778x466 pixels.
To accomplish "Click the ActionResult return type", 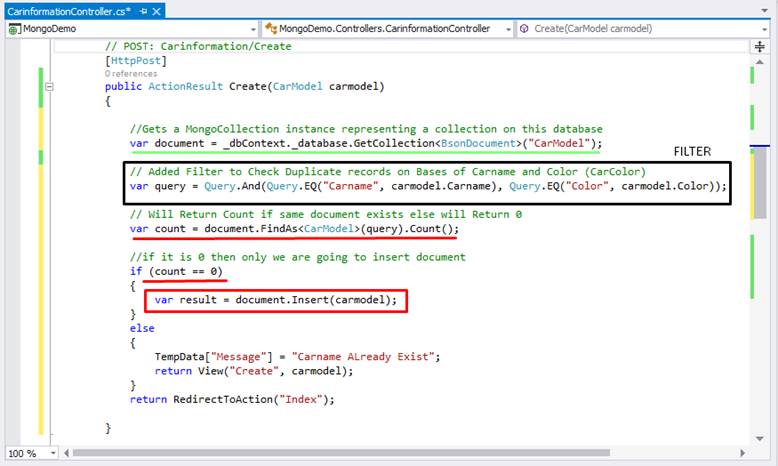I will pos(186,86).
